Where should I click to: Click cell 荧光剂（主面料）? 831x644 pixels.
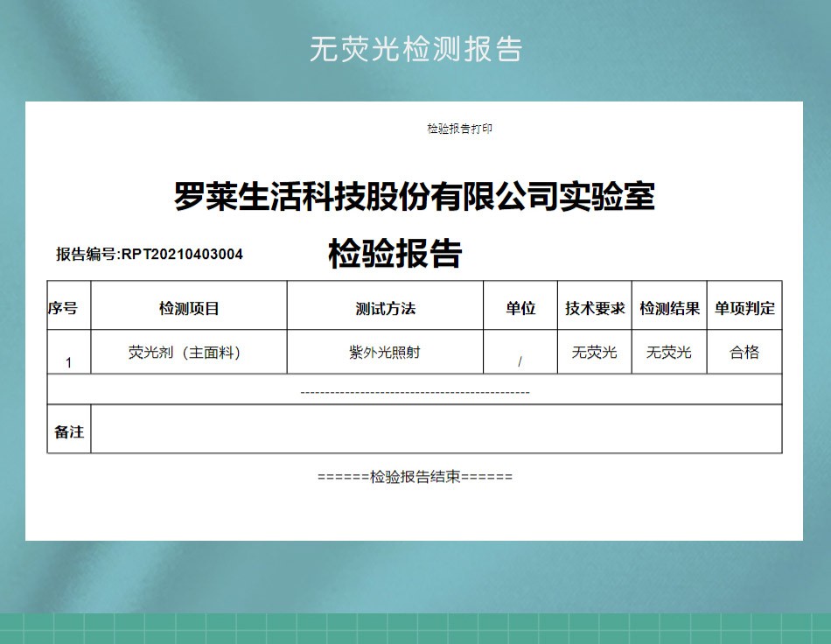click(189, 352)
